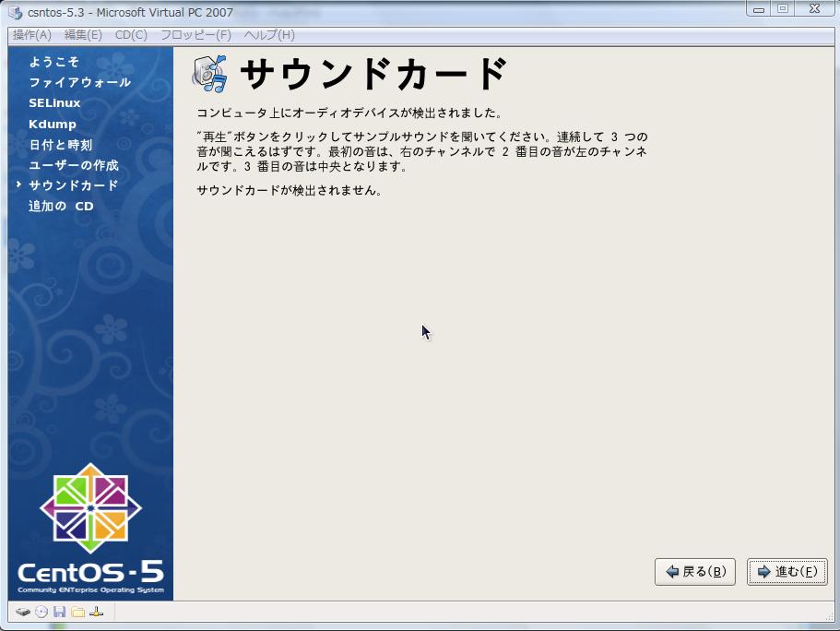
Task: Select Kdump in the setup sidebar
Action: click(x=53, y=124)
